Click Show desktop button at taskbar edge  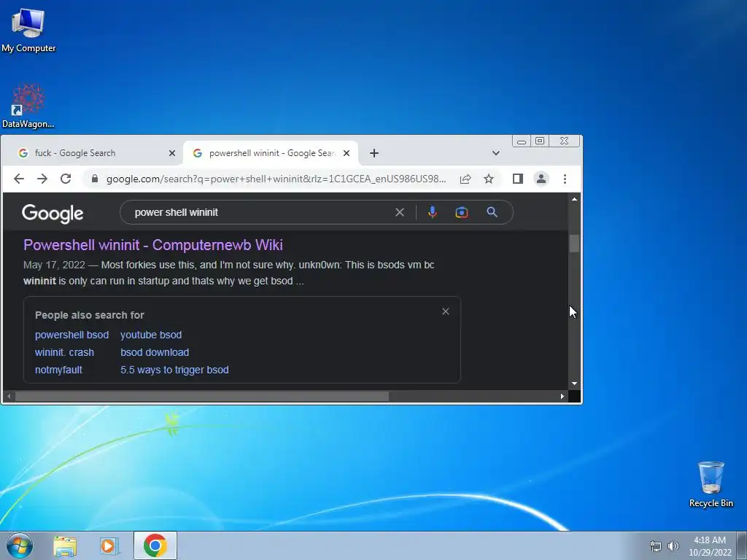pyautogui.click(x=742, y=545)
